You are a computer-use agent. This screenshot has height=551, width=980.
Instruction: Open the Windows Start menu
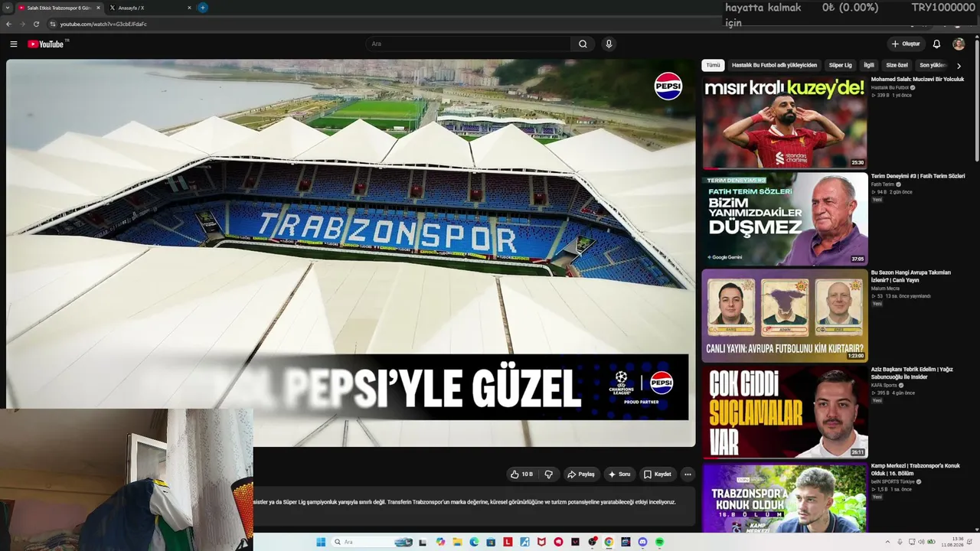click(321, 542)
